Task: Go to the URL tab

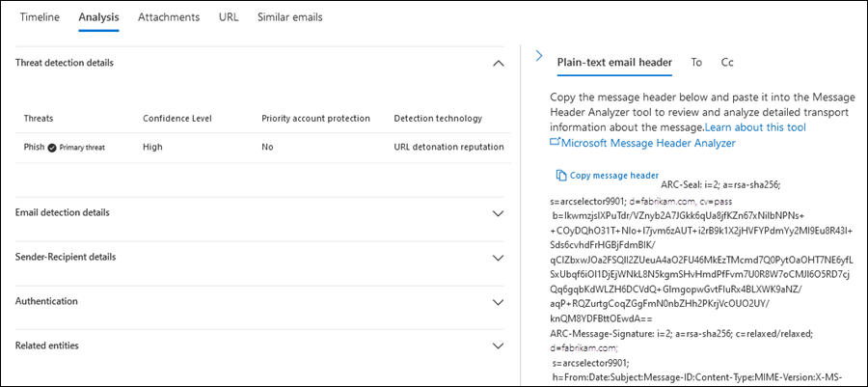Action: click(x=229, y=17)
